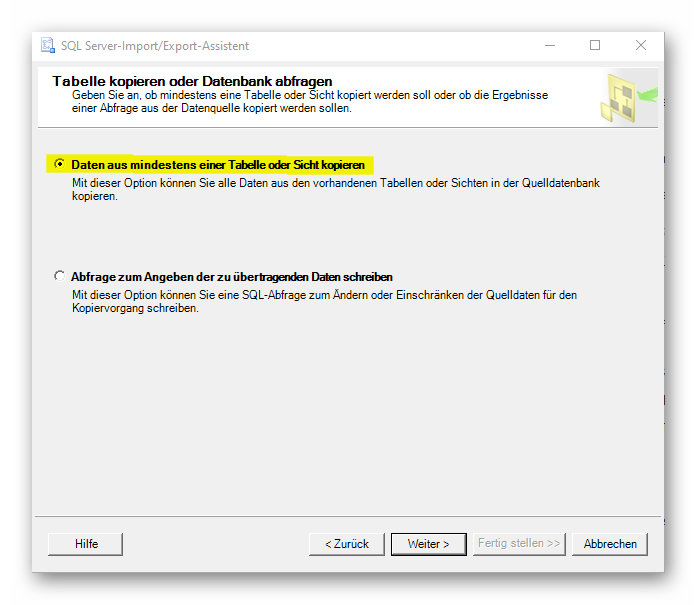The width and height of the screenshot is (697, 605).
Task: Click the yellow data-flow wizard graphic in header
Action: [628, 97]
